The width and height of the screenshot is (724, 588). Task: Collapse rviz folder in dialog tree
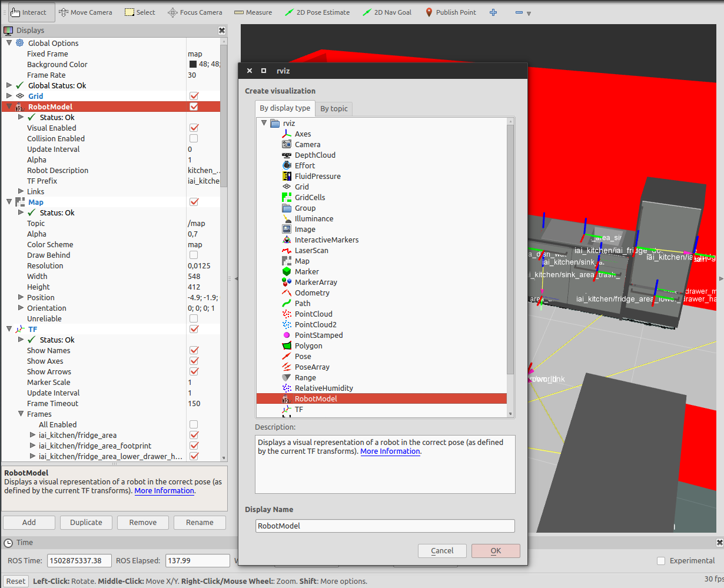tap(264, 123)
